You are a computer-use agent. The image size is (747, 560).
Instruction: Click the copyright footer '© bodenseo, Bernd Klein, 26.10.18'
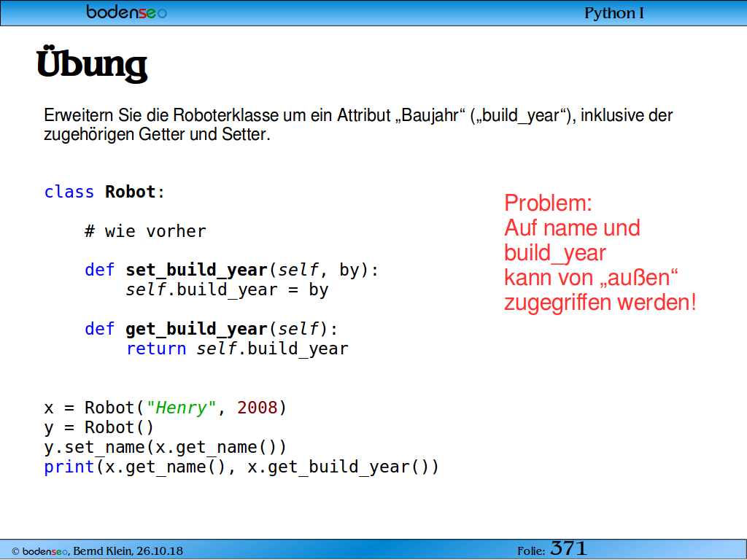click(97, 551)
